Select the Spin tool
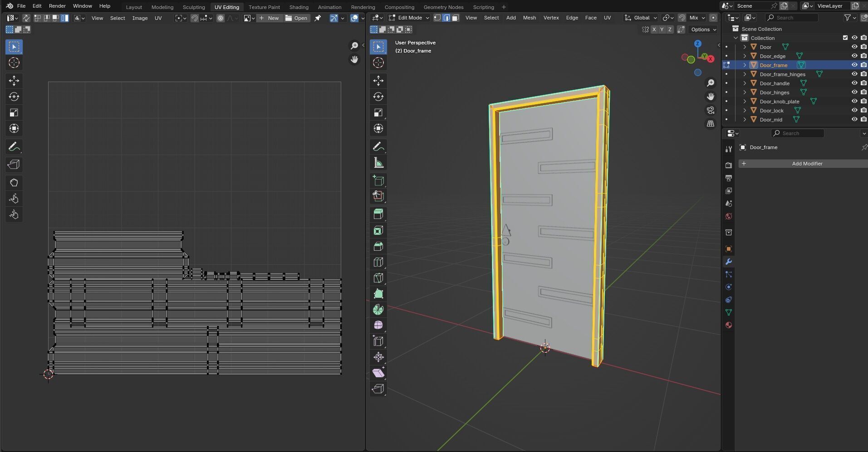This screenshot has width=868, height=452. (x=378, y=310)
